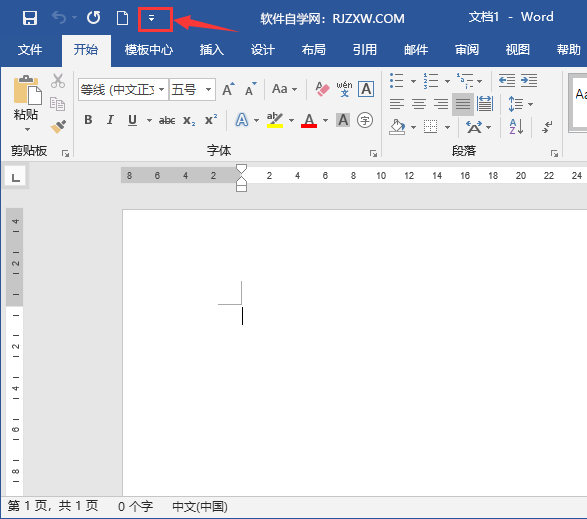Click the paragraph shading paint bucket
This screenshot has height=519, width=587.
click(x=397, y=127)
